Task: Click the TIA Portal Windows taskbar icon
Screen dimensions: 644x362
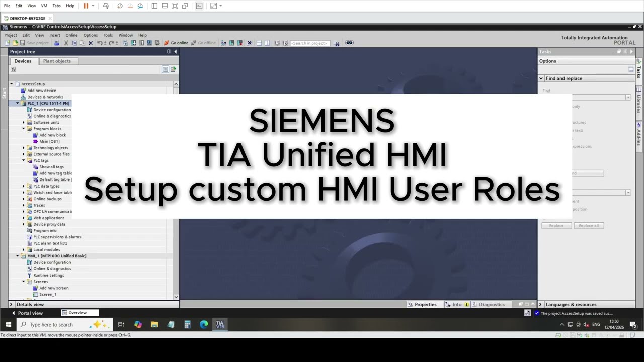Action: pyautogui.click(x=220, y=324)
